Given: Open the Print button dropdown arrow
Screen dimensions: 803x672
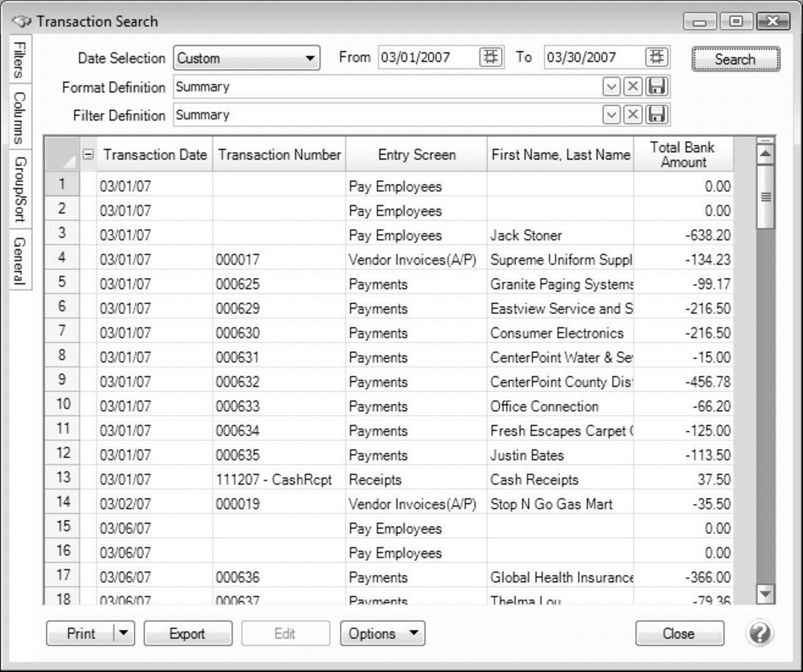Looking at the screenshot, I should pyautogui.click(x=124, y=633).
